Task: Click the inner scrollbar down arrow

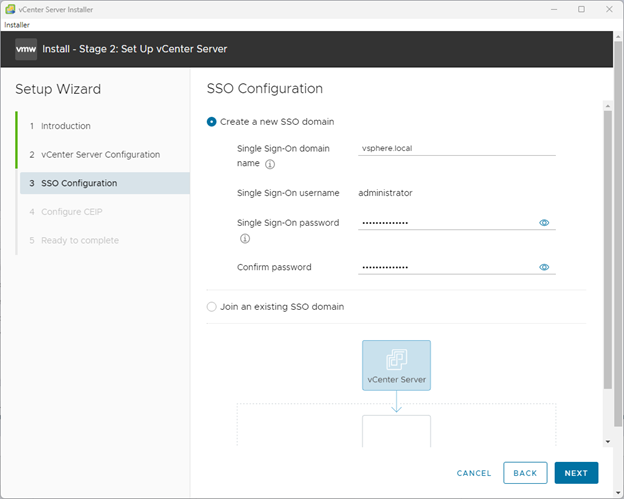Action: (608, 441)
